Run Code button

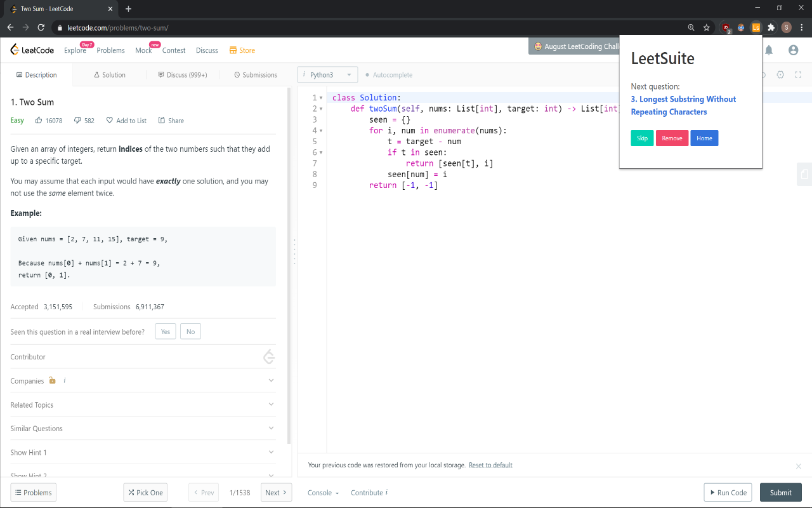tap(728, 493)
